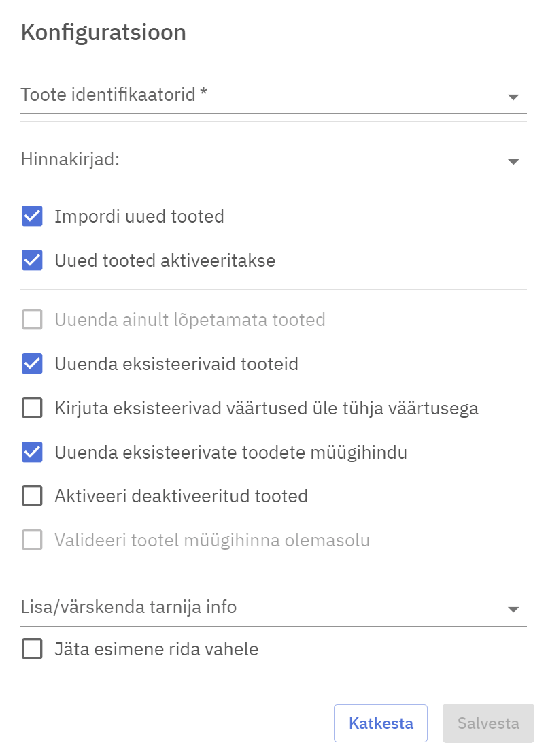Click the Jäta esimene rida vahele label
Viewport: 548px width, 756px height.
(x=156, y=649)
